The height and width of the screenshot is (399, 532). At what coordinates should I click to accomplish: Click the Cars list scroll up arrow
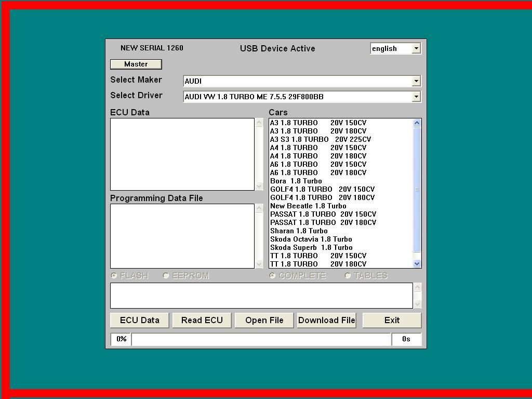[417, 123]
